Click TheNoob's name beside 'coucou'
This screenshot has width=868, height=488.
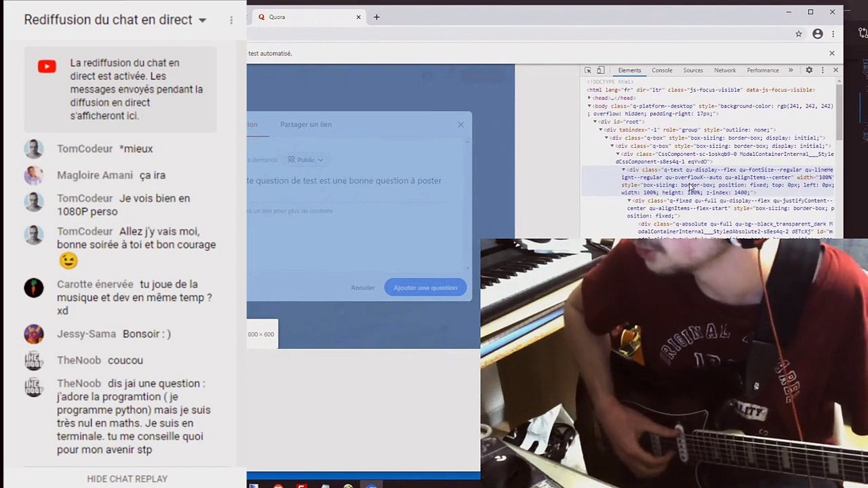[79, 360]
